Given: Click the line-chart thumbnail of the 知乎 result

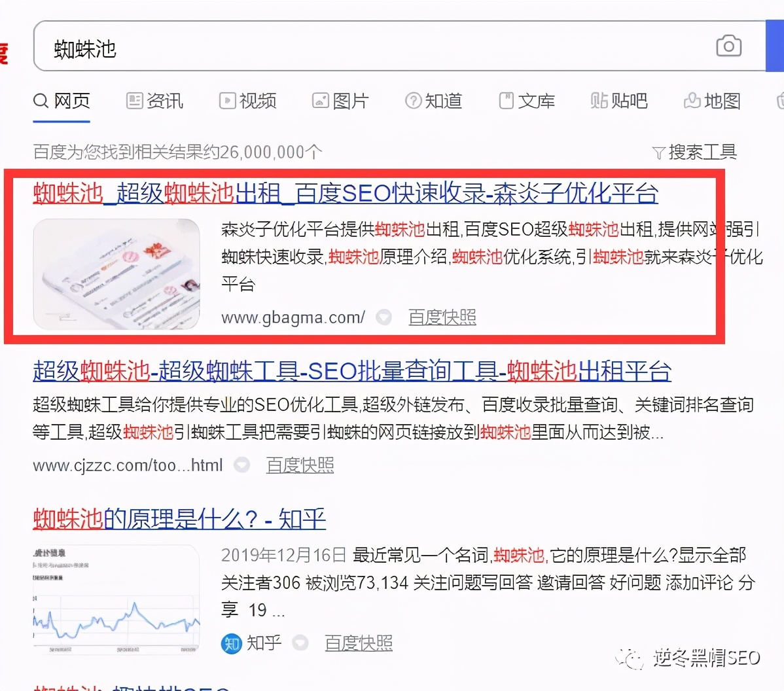Looking at the screenshot, I should (116, 599).
